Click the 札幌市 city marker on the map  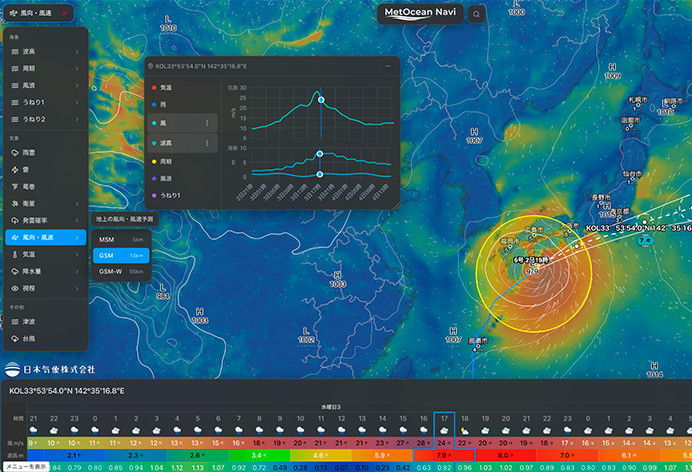637,103
